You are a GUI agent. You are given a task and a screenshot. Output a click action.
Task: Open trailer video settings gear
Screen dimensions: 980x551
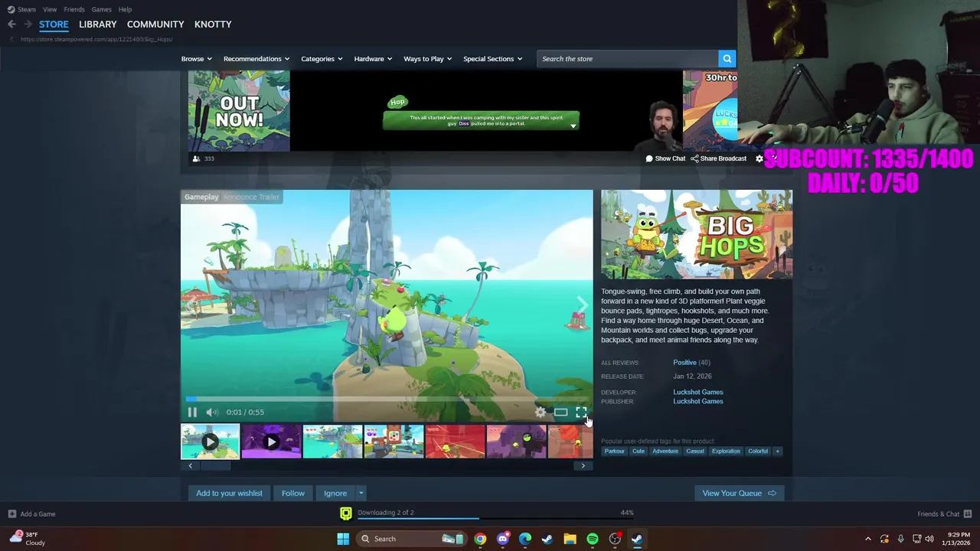pyautogui.click(x=541, y=412)
